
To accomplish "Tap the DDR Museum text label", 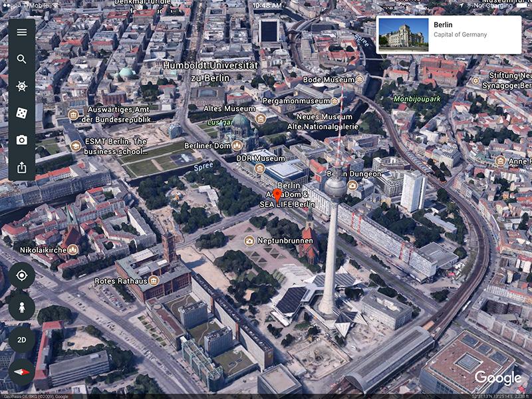I will (261, 158).
